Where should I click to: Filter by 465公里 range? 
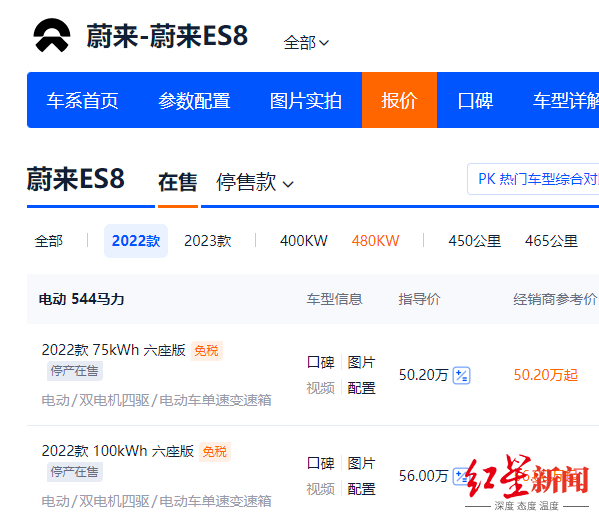[551, 241]
